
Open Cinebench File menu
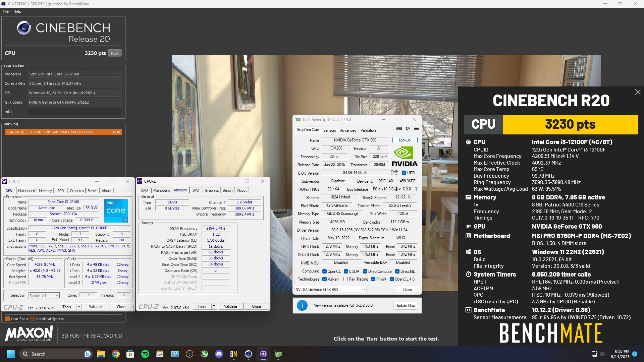coord(6,11)
